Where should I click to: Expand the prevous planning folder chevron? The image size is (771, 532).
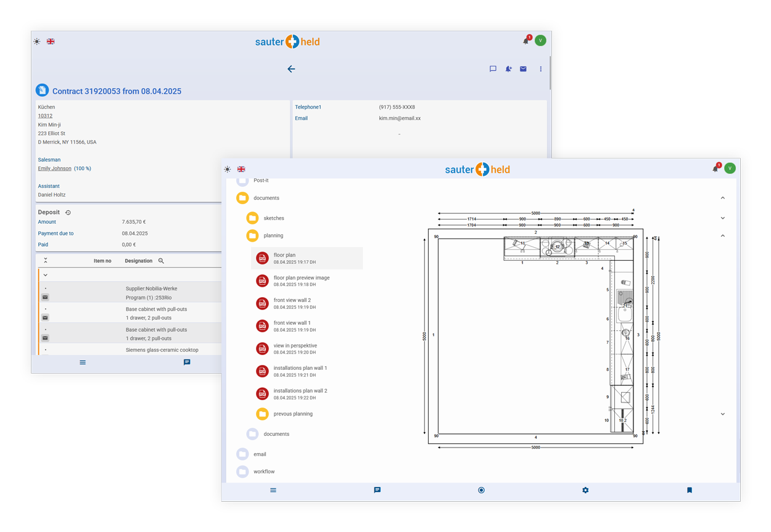click(723, 414)
